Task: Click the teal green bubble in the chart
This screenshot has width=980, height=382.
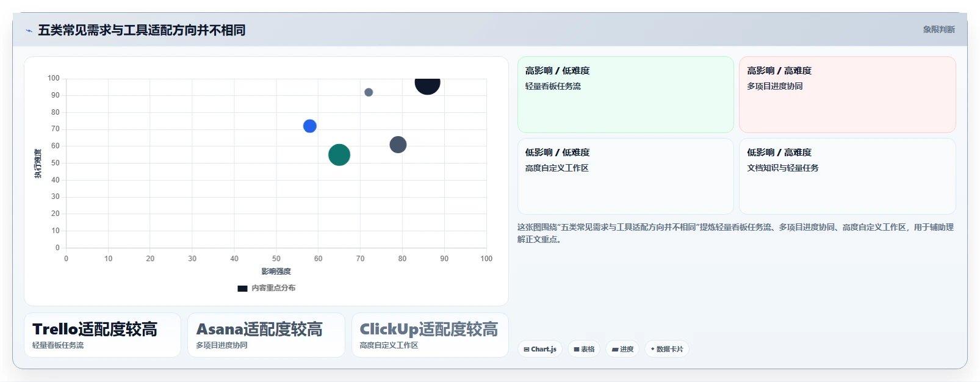Action: pyautogui.click(x=339, y=154)
